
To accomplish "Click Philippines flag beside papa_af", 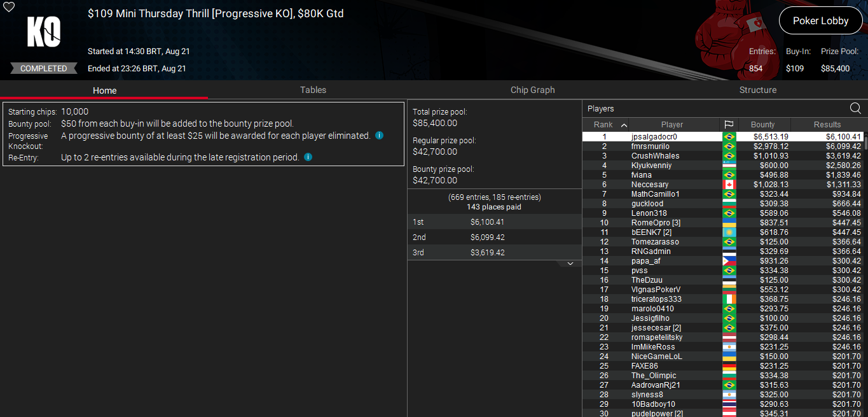I will 729,261.
